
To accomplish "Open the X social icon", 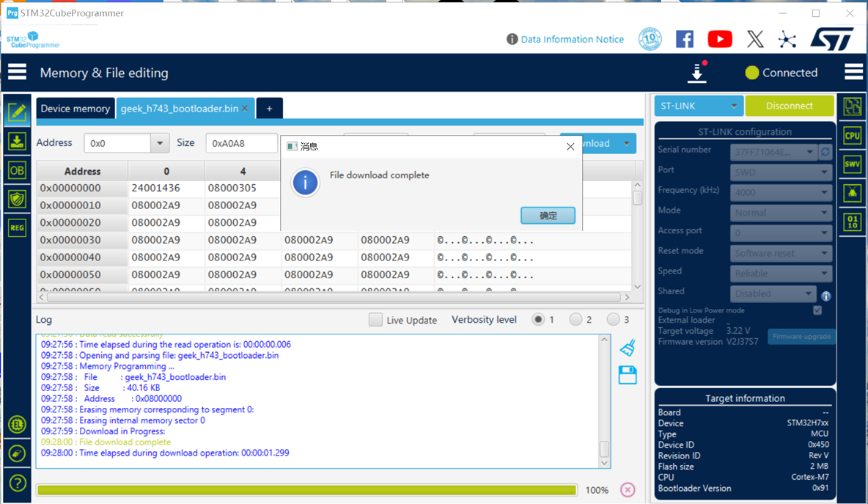I will pyautogui.click(x=755, y=40).
